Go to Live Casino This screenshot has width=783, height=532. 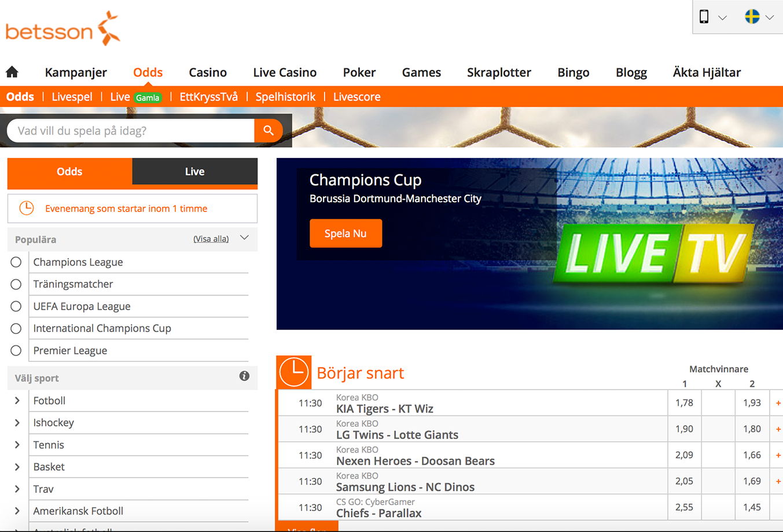[x=285, y=72]
